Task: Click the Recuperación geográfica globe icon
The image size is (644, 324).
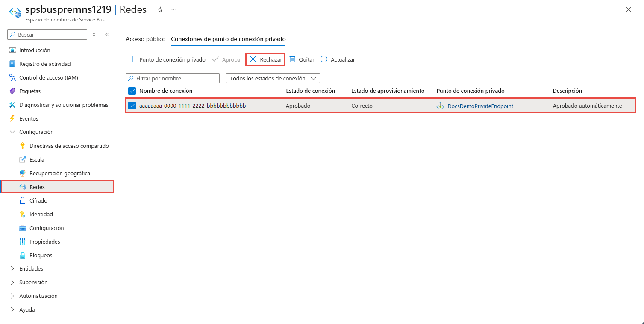Action: point(23,173)
